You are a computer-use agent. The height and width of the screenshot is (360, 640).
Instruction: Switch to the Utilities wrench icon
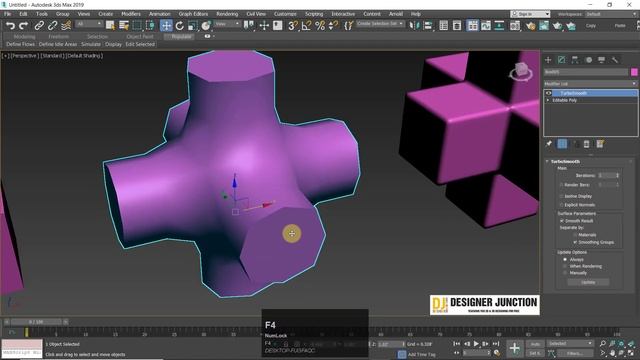coord(615,60)
